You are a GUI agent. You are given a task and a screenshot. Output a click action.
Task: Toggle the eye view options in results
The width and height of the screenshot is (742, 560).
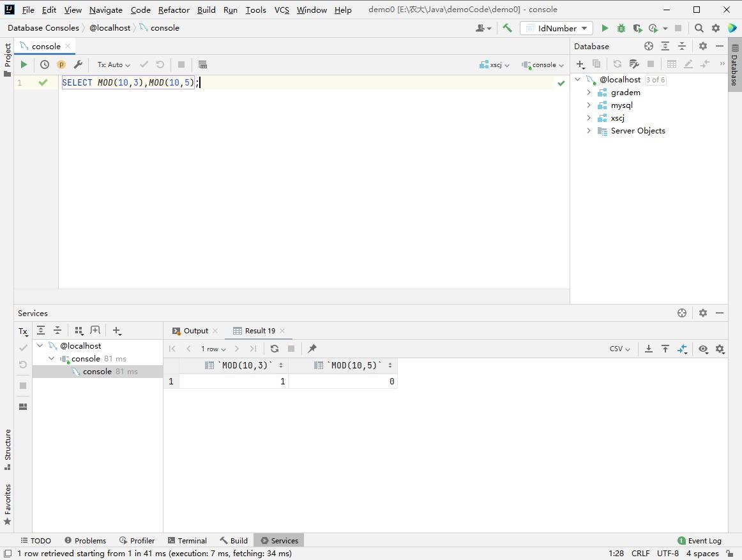[x=703, y=349]
